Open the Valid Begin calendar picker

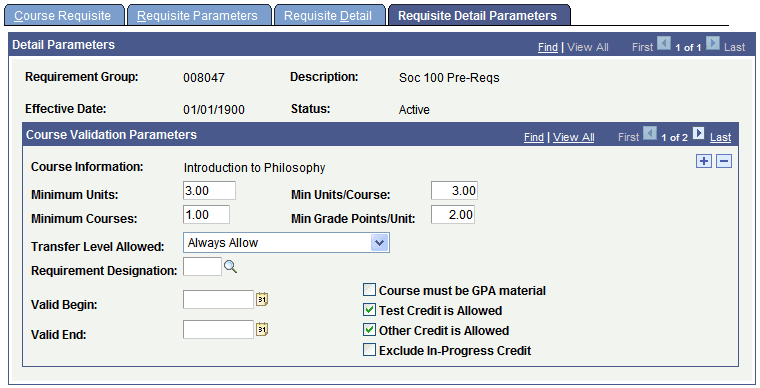(262, 299)
